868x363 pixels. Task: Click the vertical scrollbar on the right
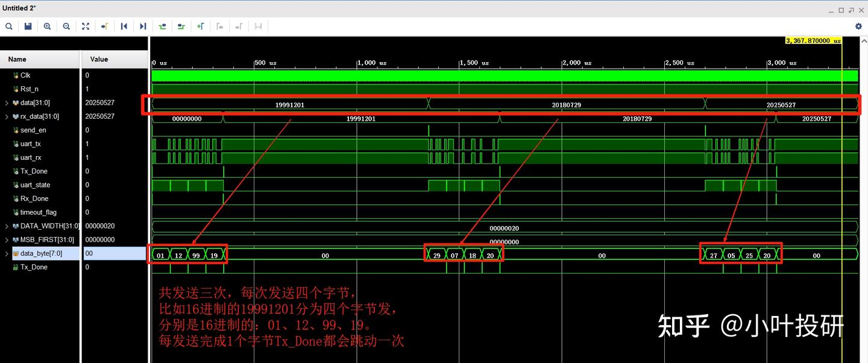864,181
